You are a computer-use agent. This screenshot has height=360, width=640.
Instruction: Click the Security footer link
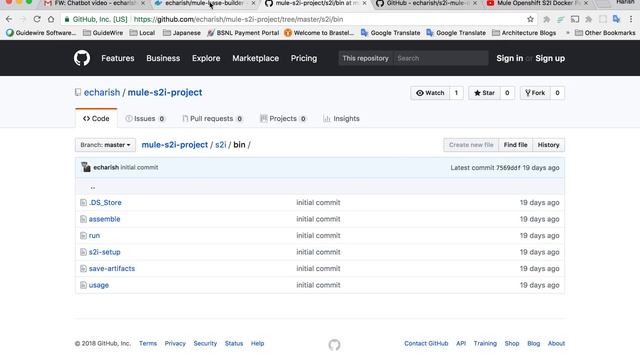(x=205, y=343)
